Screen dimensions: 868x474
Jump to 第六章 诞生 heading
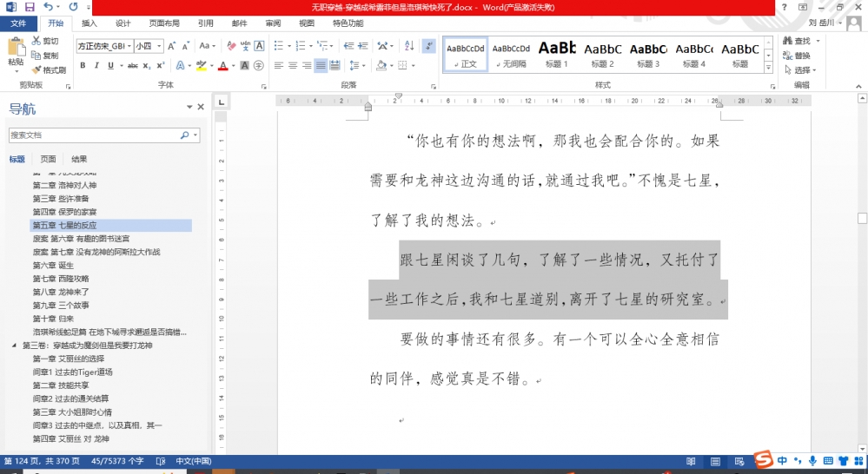point(53,265)
